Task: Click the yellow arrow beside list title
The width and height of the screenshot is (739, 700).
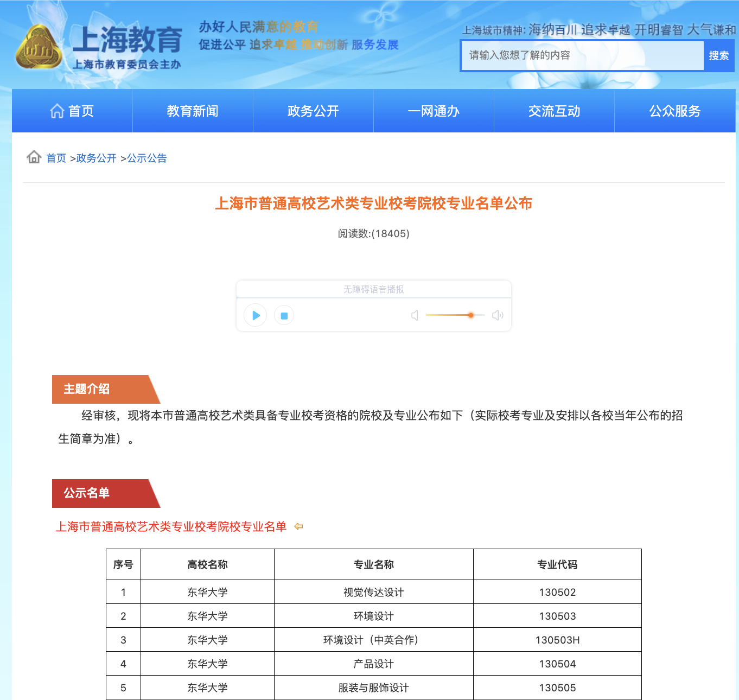Action: [298, 526]
